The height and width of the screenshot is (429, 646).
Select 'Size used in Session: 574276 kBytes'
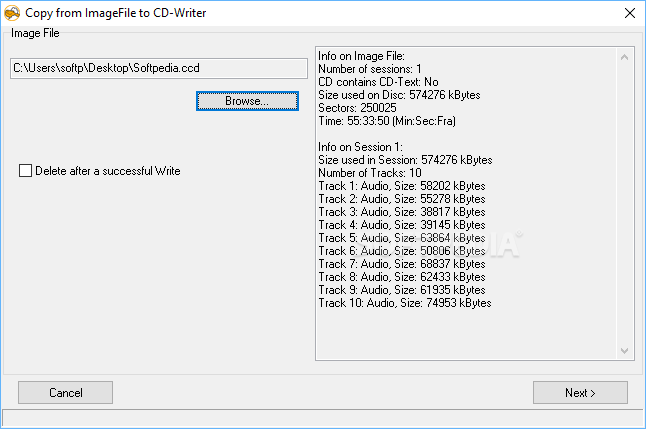point(405,160)
